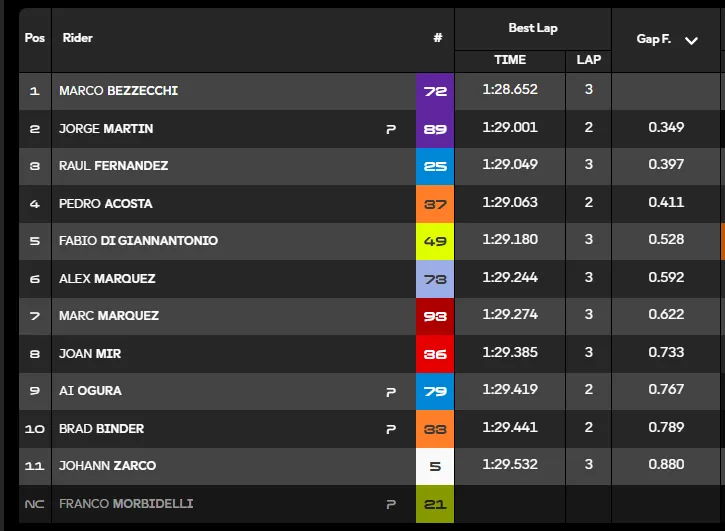Expand the Gap F. dropdown chevron
The height and width of the screenshot is (531, 725).
pyautogui.click(x=691, y=41)
